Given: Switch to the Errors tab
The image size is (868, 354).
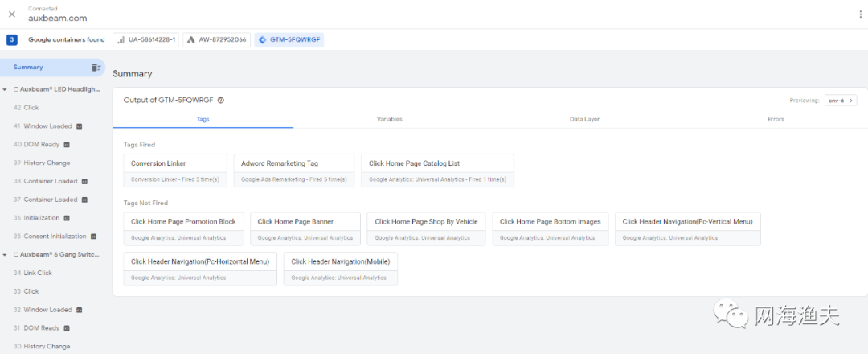Looking at the screenshot, I should [x=776, y=119].
